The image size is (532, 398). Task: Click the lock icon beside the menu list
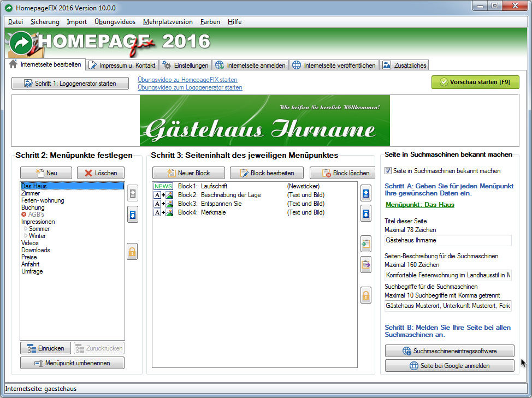tap(132, 252)
